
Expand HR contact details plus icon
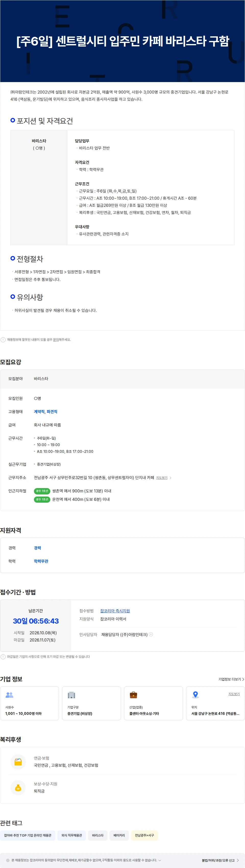point(151,634)
